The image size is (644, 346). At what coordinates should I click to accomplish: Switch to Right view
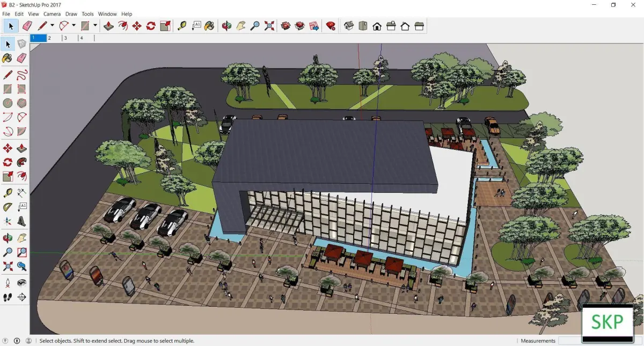click(391, 25)
